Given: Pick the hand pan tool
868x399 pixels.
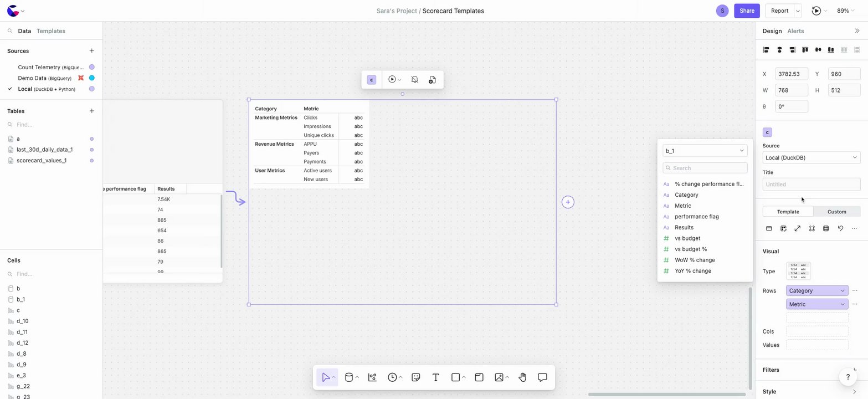Looking at the screenshot, I should pos(522,377).
